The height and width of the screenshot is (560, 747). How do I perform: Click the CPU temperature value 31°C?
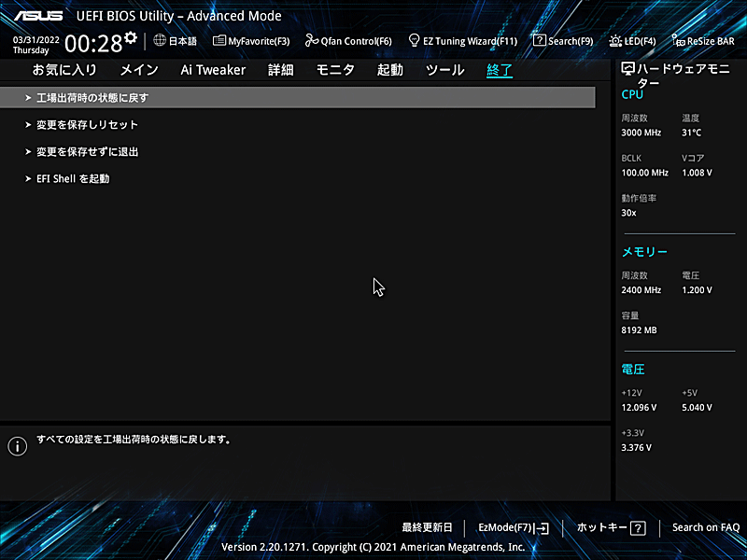(x=691, y=133)
